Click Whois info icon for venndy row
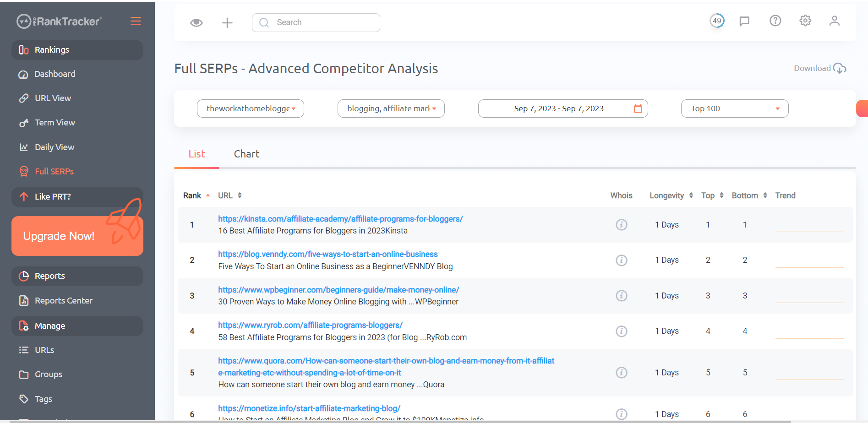Viewport: 868px width, 423px height. 621,260
